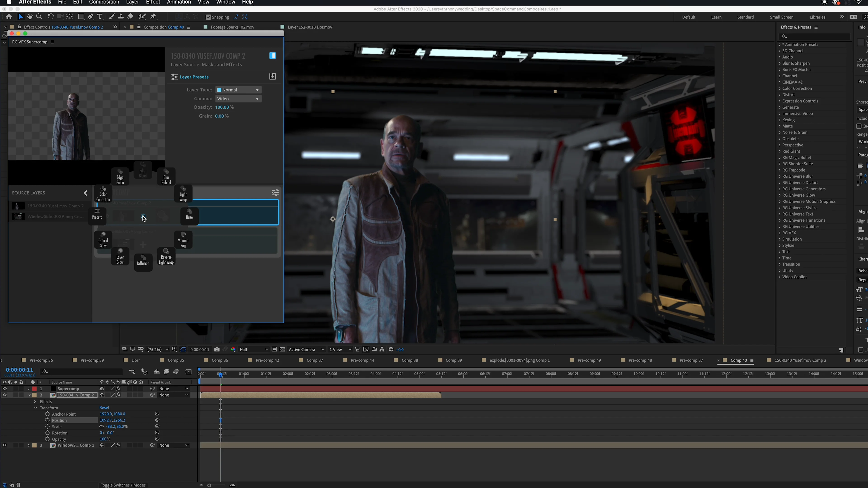The width and height of the screenshot is (868, 488).
Task: Select the Small Screen workspace
Action: [781, 17]
